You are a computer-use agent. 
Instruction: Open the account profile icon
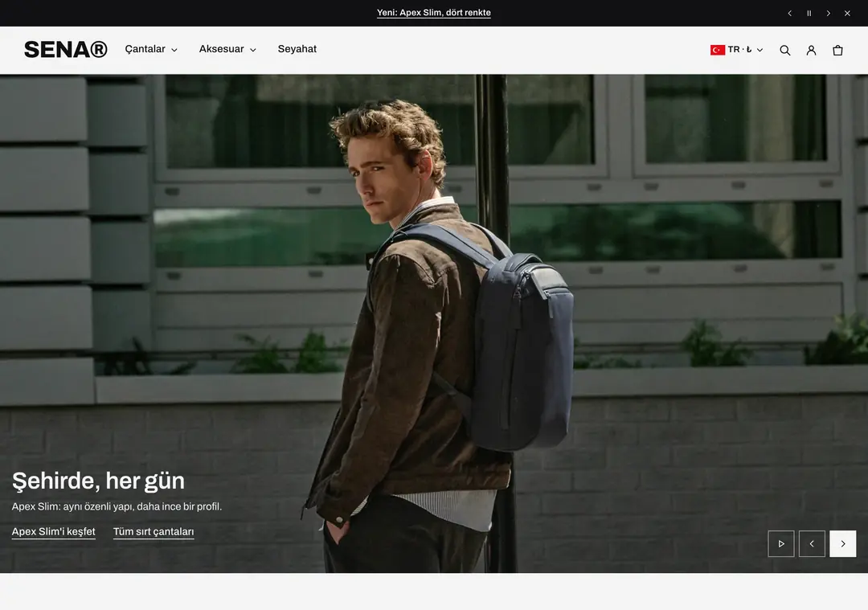811,51
